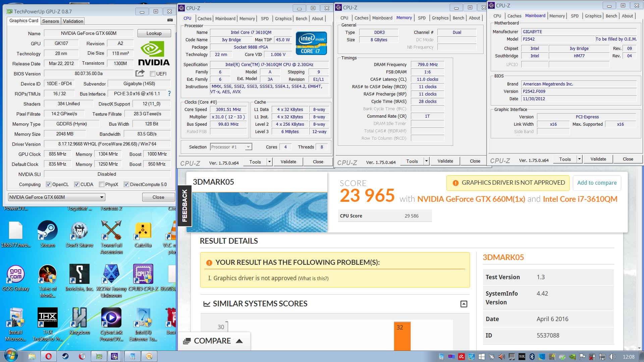Expand the COMPARE panel
Viewport: 644px width, 362px height.
point(213,341)
